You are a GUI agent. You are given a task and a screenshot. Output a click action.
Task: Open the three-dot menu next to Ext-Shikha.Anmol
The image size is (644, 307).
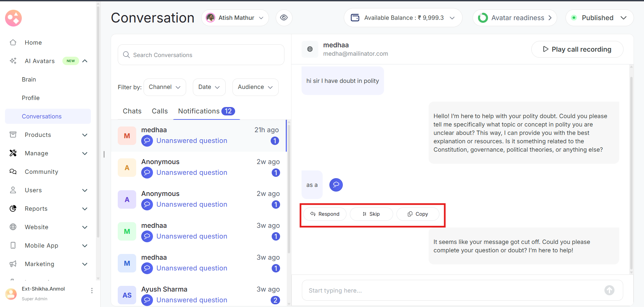(x=92, y=291)
